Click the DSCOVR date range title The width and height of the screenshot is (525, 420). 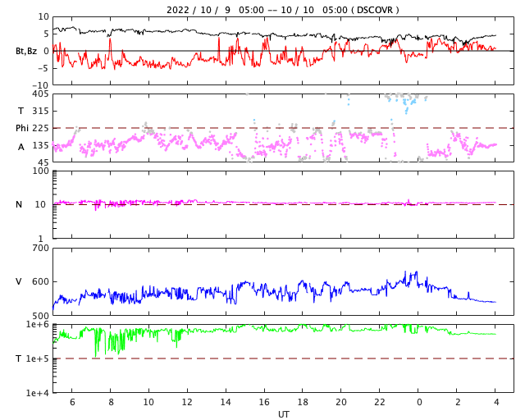pyautogui.click(x=283, y=10)
